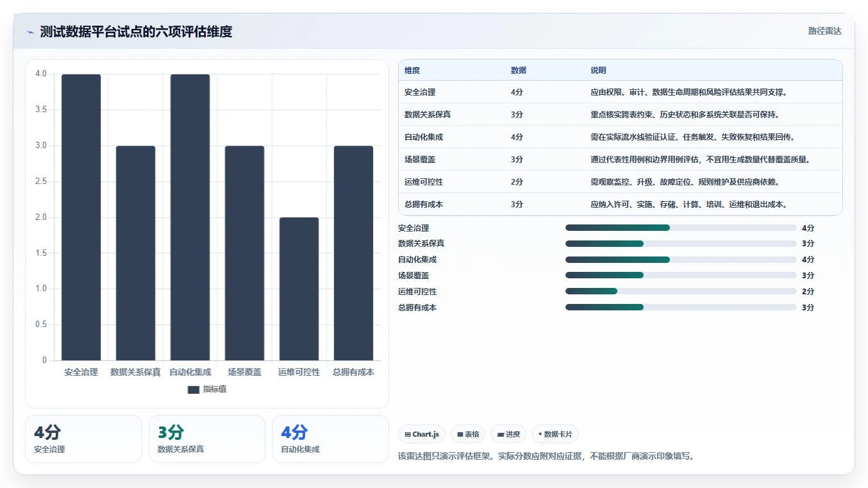Click the 场景覆盖 label in the progress list
The width and height of the screenshot is (868, 488).
413,276
